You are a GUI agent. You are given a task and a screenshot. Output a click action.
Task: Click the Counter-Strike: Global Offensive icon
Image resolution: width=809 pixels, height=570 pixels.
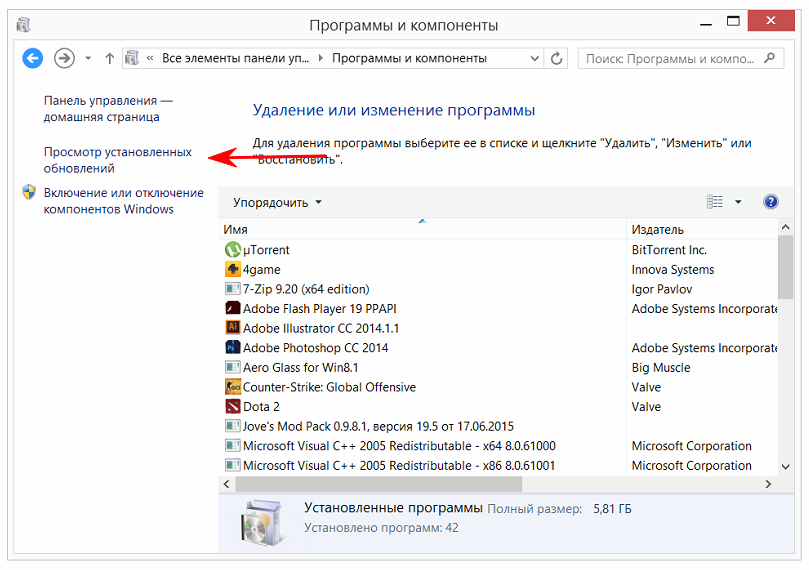click(233, 387)
